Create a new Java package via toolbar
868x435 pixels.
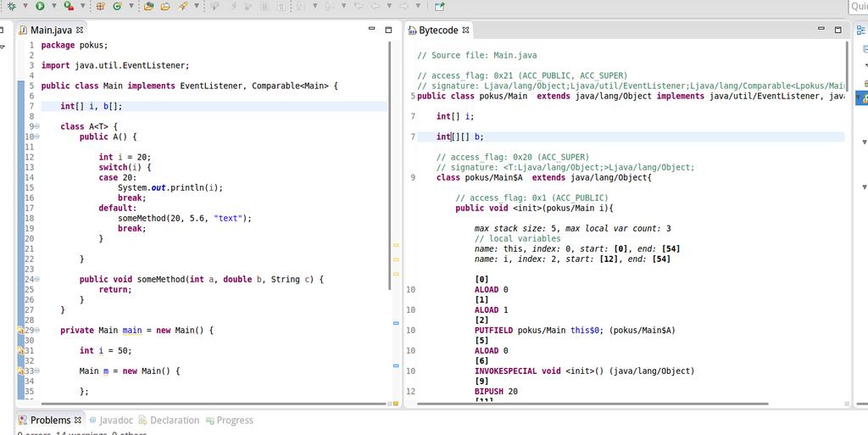coord(100,6)
